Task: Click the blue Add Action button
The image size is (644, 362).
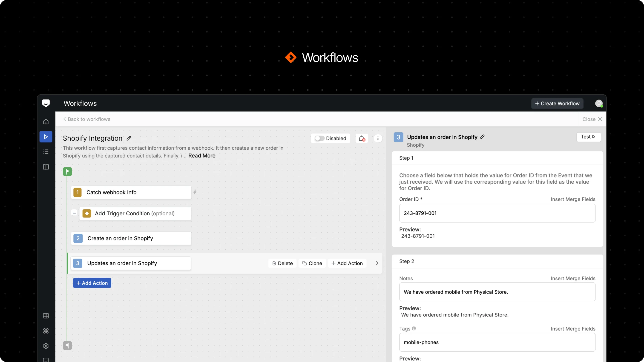Action: pyautogui.click(x=92, y=283)
